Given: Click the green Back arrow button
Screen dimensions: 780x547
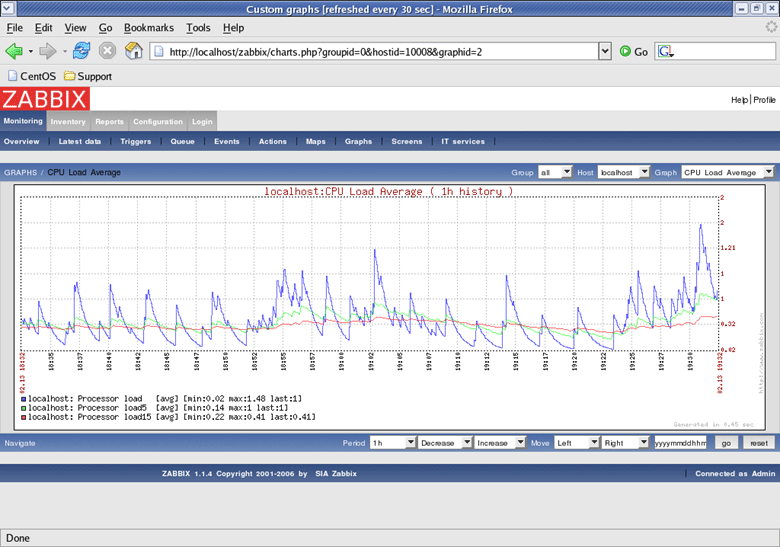Looking at the screenshot, I should (14, 51).
